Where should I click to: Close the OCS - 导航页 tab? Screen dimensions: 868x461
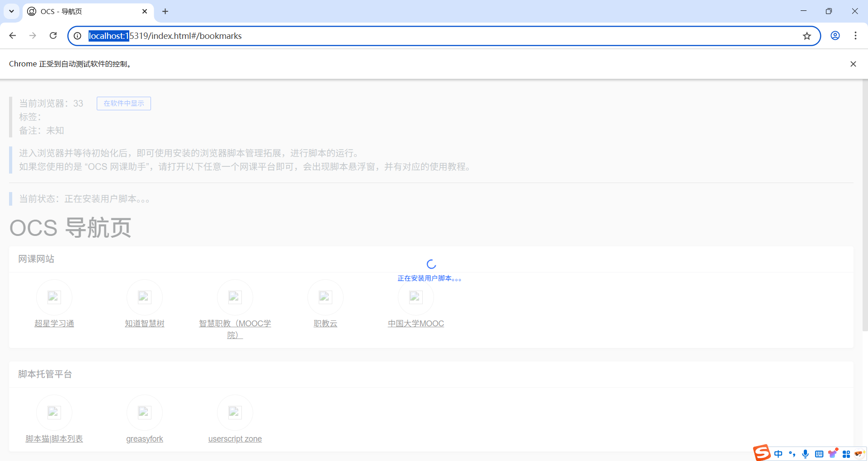[x=145, y=11]
